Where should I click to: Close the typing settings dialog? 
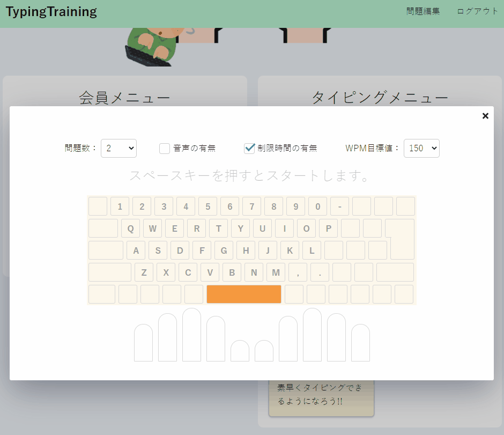point(485,115)
